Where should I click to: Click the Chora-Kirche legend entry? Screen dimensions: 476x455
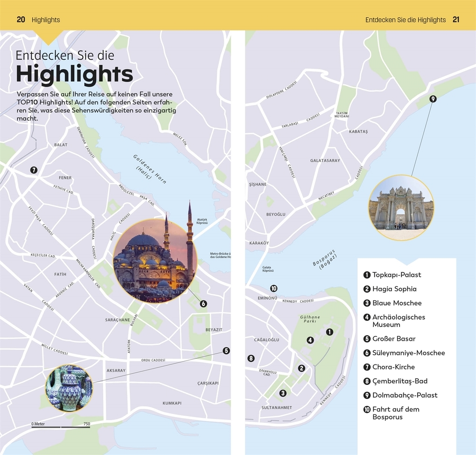[x=395, y=367]
